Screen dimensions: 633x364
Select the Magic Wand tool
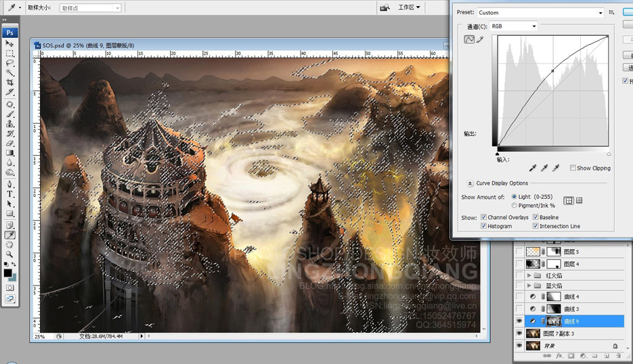point(9,72)
